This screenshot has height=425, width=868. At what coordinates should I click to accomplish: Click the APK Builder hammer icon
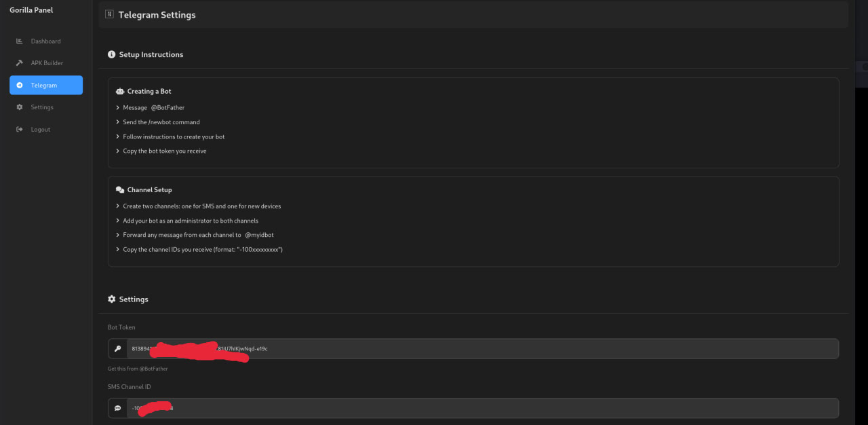[20, 63]
